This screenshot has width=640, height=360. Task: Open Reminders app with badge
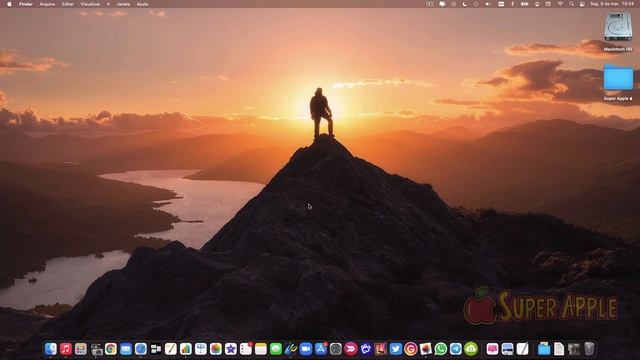click(x=246, y=349)
